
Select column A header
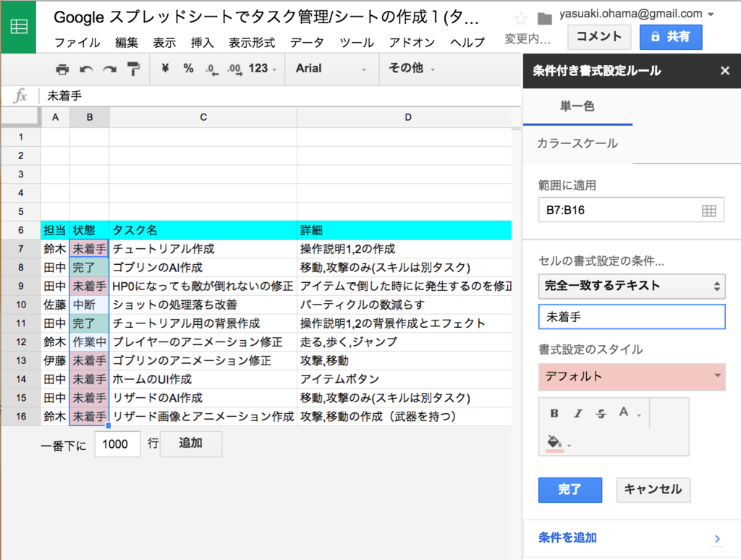coord(55,118)
